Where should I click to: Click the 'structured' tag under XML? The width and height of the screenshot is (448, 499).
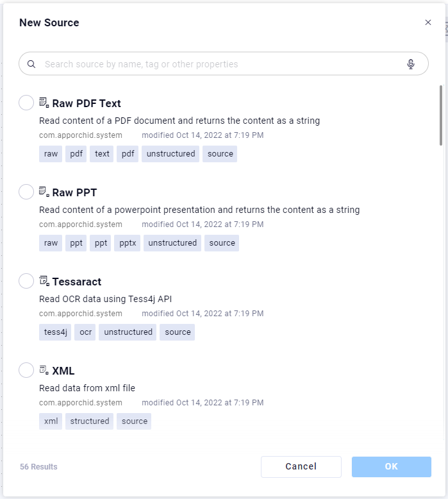pos(89,421)
